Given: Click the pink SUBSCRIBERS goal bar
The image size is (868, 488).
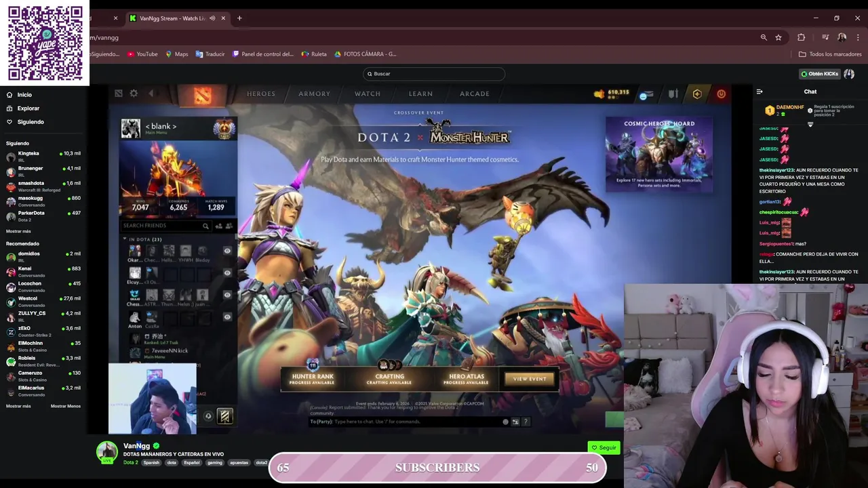Looking at the screenshot, I should click(x=437, y=468).
